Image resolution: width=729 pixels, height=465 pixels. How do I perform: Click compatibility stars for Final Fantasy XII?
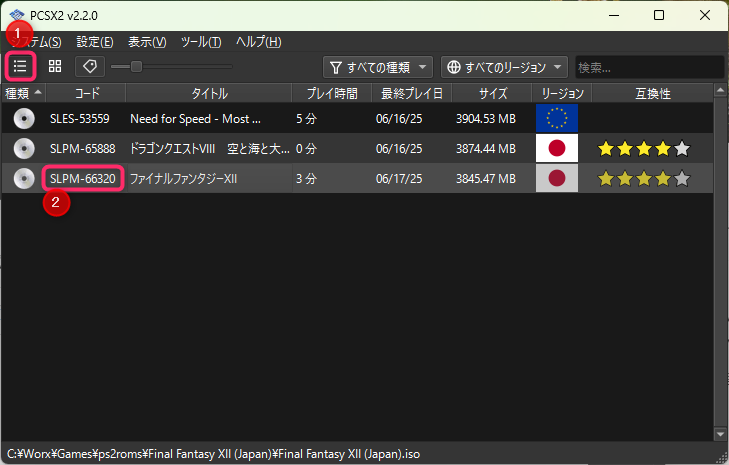[x=644, y=179]
